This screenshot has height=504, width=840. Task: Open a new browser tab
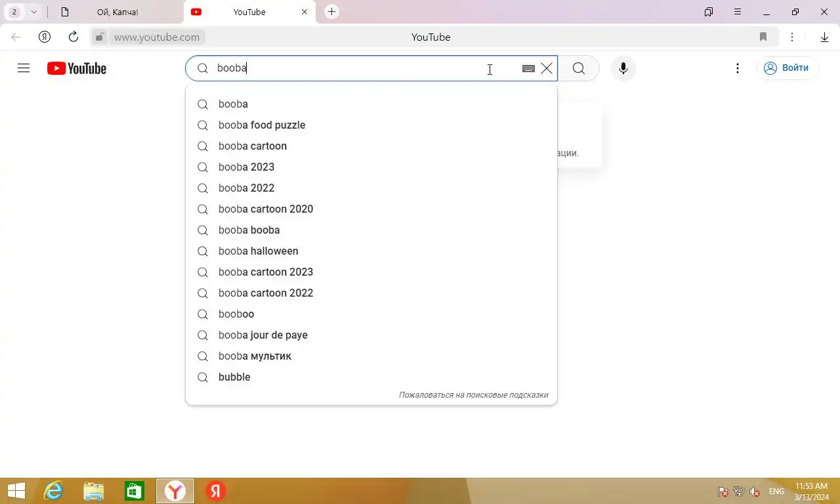coord(332,12)
